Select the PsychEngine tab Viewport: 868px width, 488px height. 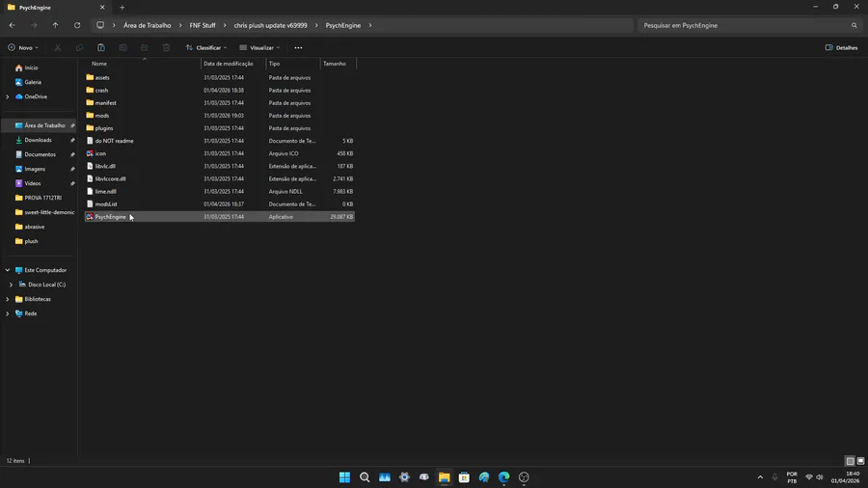click(x=55, y=7)
